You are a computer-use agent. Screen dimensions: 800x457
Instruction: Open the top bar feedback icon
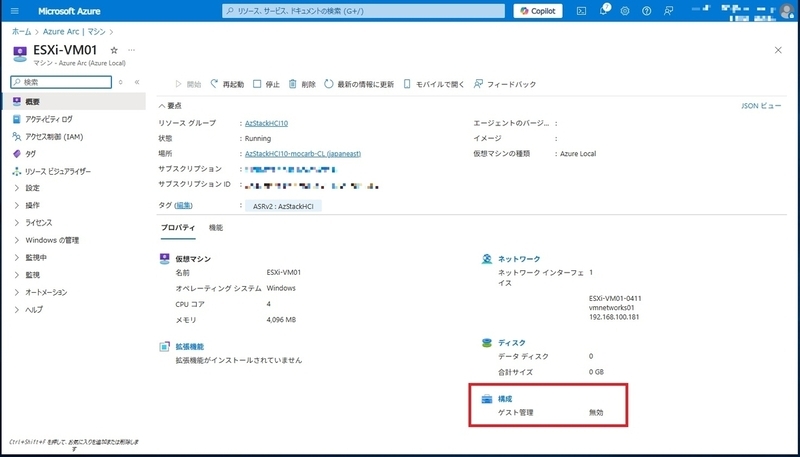pos(668,11)
